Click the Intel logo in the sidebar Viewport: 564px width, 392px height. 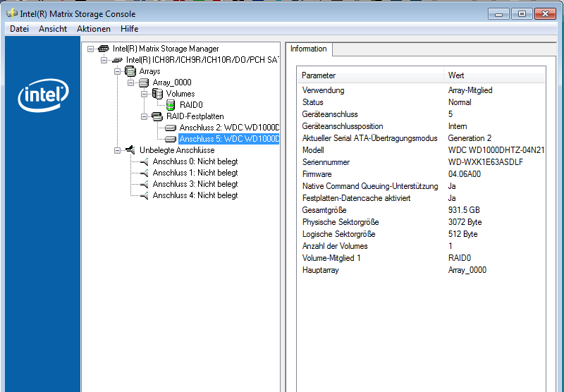[43, 95]
